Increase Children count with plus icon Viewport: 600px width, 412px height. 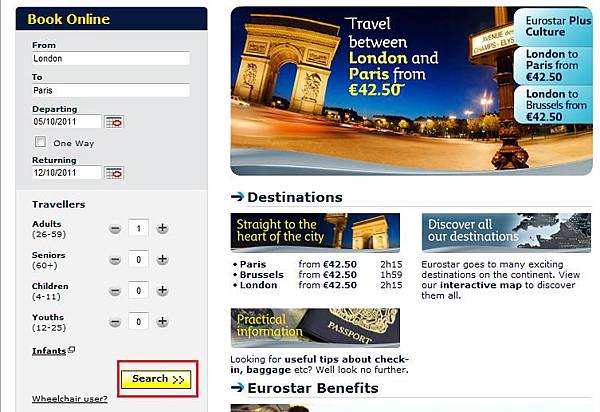pyautogui.click(x=163, y=290)
